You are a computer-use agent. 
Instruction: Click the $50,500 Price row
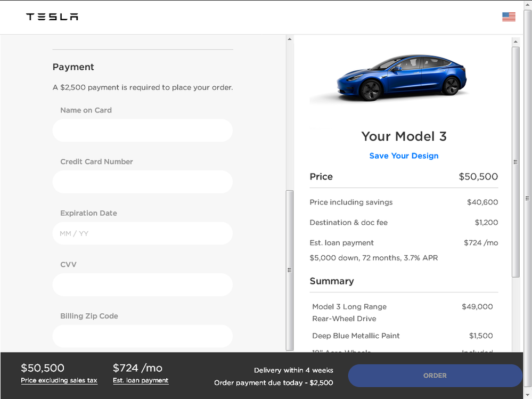coord(404,176)
